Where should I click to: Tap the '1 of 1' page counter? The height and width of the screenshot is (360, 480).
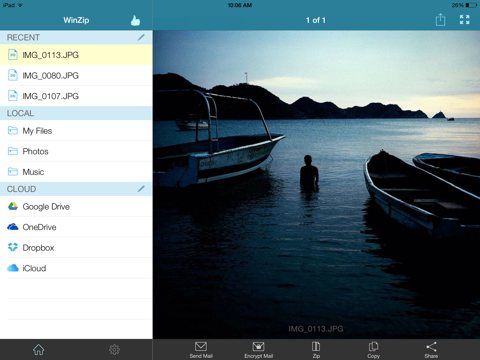(316, 20)
